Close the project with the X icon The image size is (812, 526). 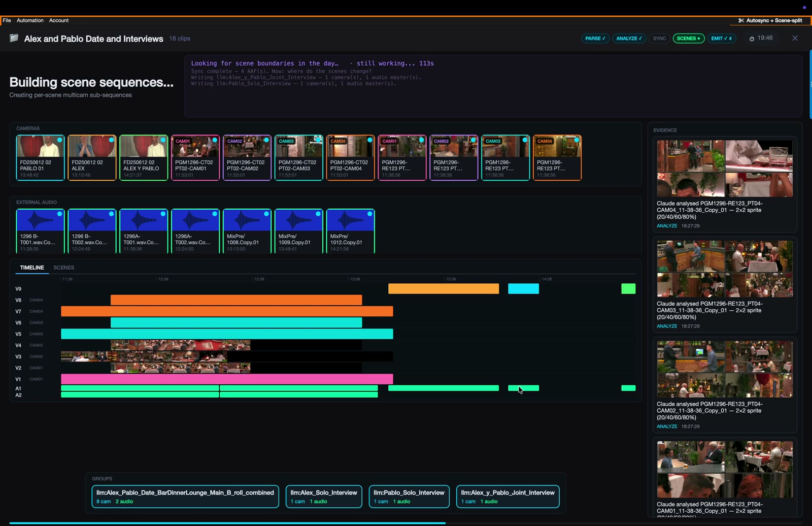pyautogui.click(x=795, y=38)
